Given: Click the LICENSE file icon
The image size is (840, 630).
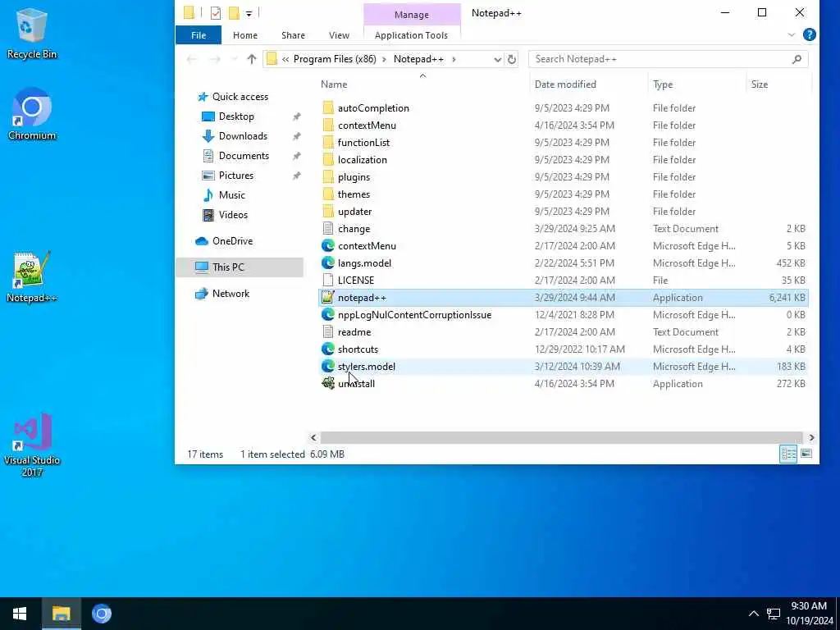Looking at the screenshot, I should [328, 281].
